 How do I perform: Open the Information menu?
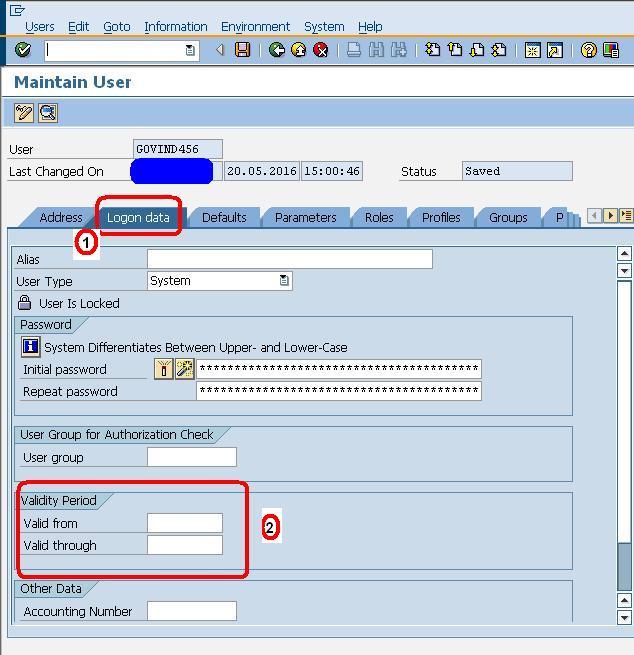pyautogui.click(x=176, y=27)
